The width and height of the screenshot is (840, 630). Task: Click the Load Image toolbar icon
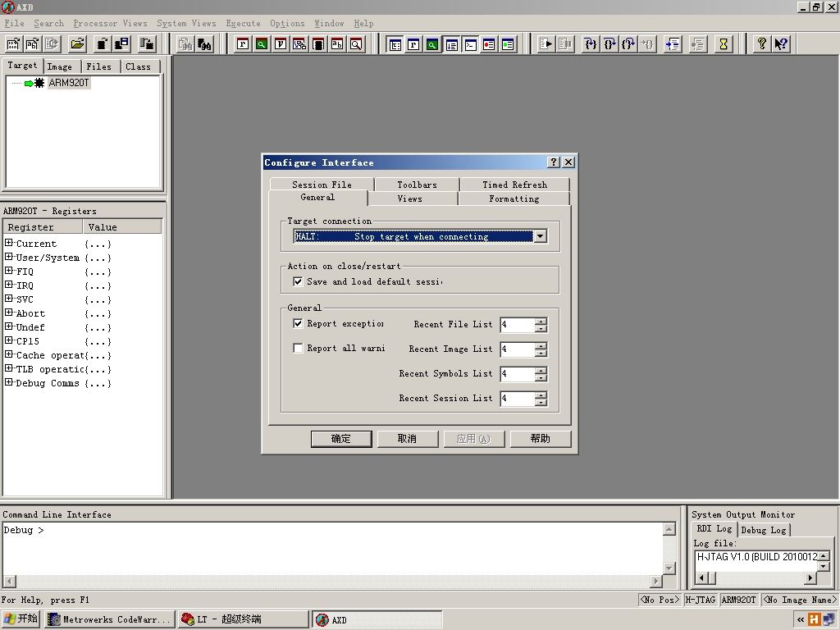(x=13, y=44)
